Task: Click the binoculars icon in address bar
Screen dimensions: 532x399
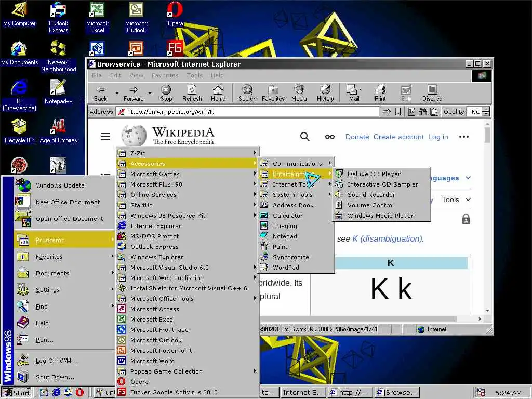Action: pos(423,112)
